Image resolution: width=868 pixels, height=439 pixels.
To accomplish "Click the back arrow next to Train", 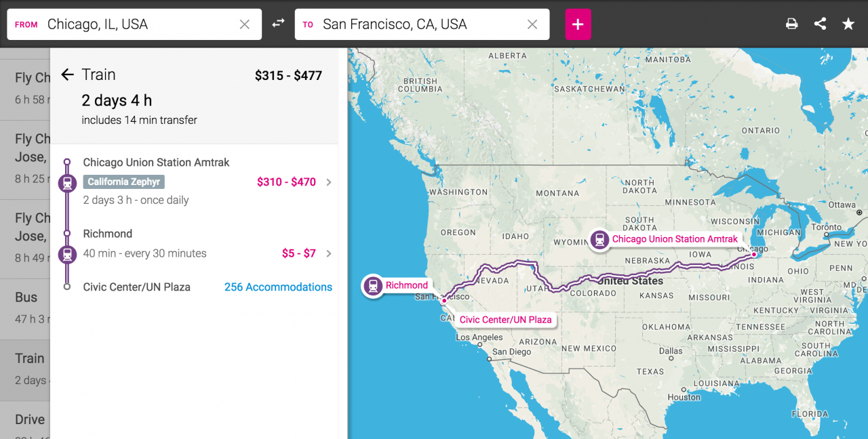I will pos(67,75).
